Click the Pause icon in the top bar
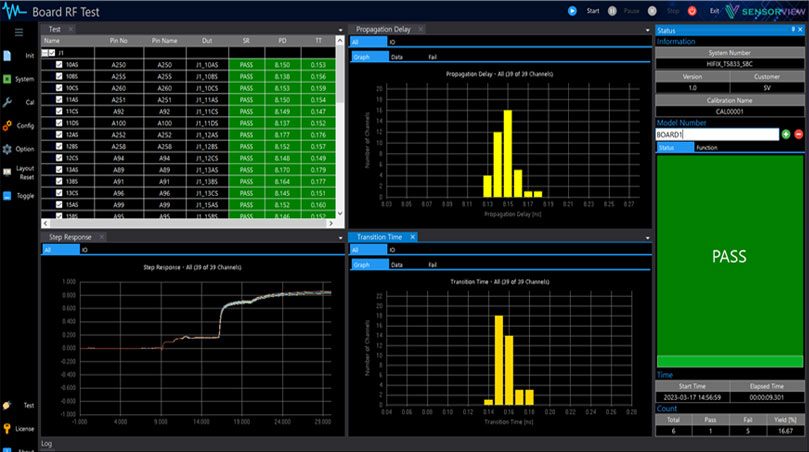The height and width of the screenshot is (452, 809). tap(612, 11)
